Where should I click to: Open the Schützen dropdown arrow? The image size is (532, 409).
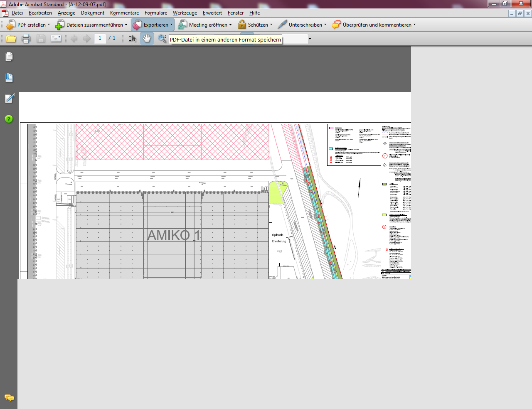pyautogui.click(x=271, y=25)
